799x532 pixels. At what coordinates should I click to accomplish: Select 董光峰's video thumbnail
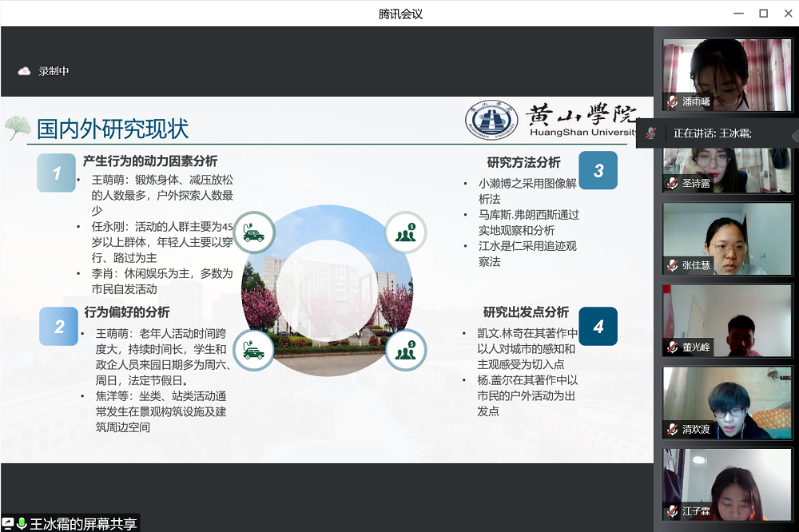click(x=726, y=320)
